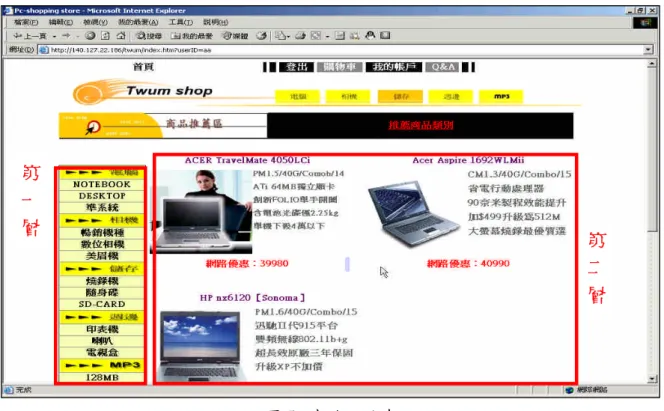Go to browser Home page icon
Viewport: 664px width, 411px height.
[121, 36]
